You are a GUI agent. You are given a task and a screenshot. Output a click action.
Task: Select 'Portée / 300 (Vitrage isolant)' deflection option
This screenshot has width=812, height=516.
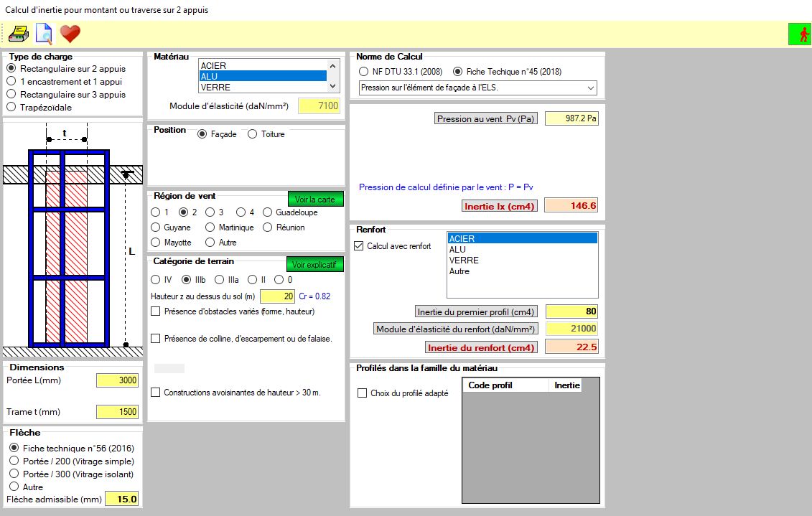click(x=14, y=474)
